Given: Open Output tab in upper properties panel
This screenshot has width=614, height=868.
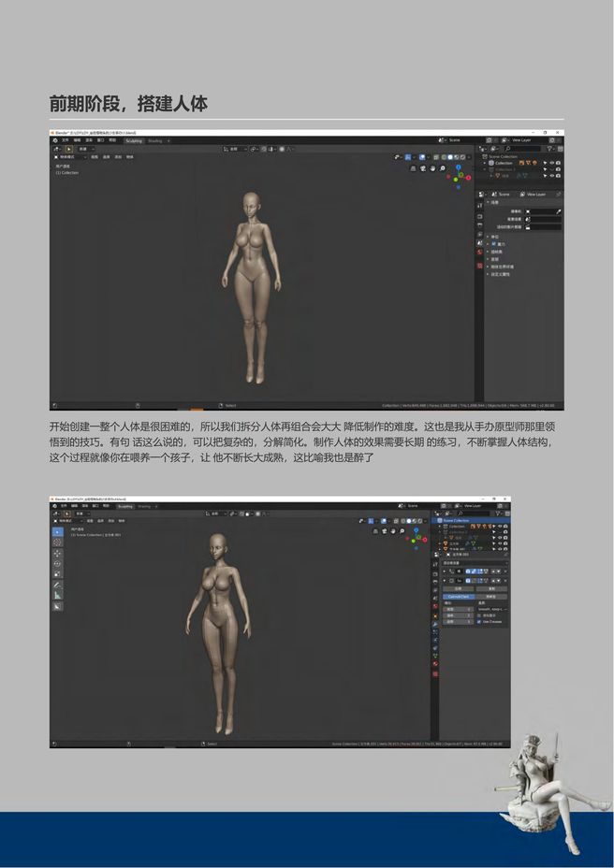Looking at the screenshot, I should click(x=480, y=225).
